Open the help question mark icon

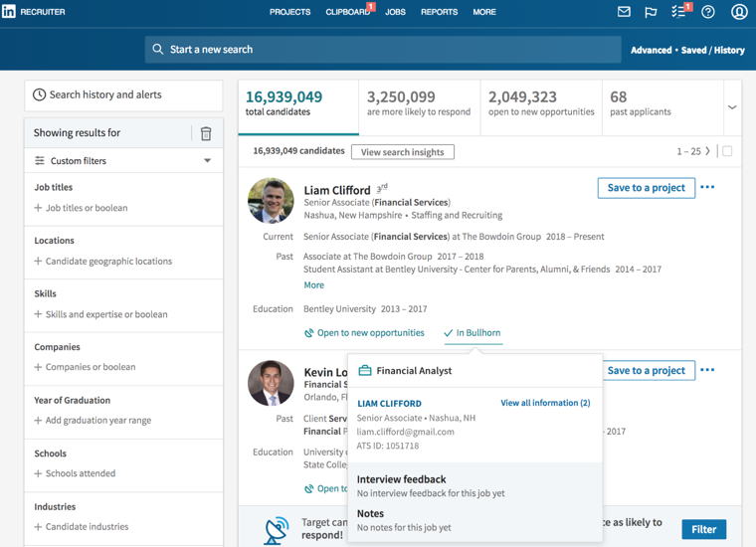(x=708, y=12)
